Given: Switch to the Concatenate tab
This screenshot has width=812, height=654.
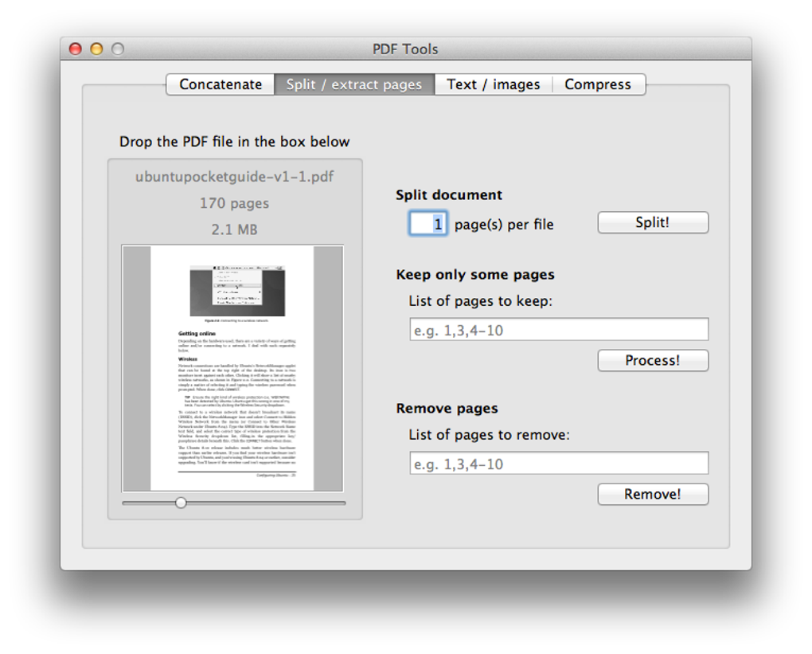Looking at the screenshot, I should coord(221,84).
